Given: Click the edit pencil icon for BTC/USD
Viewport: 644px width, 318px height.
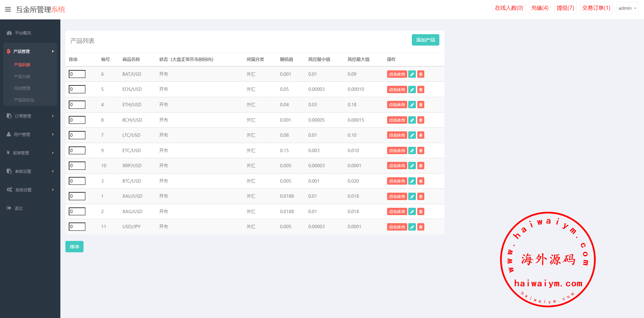Looking at the screenshot, I should tap(412, 181).
